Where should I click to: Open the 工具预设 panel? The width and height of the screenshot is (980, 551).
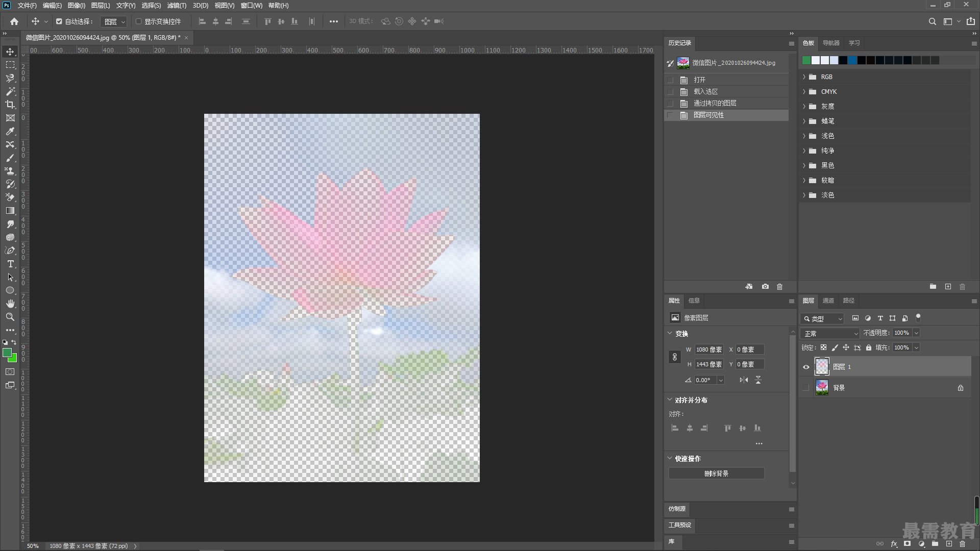point(680,525)
